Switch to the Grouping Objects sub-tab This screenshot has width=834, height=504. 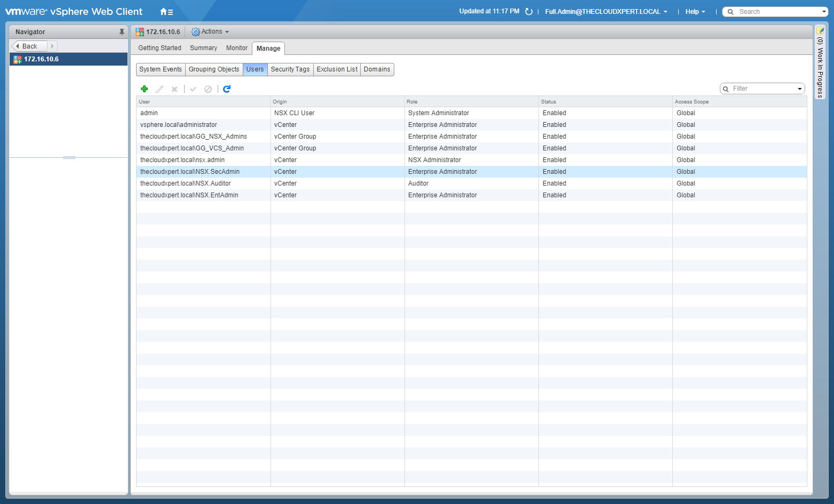click(214, 69)
